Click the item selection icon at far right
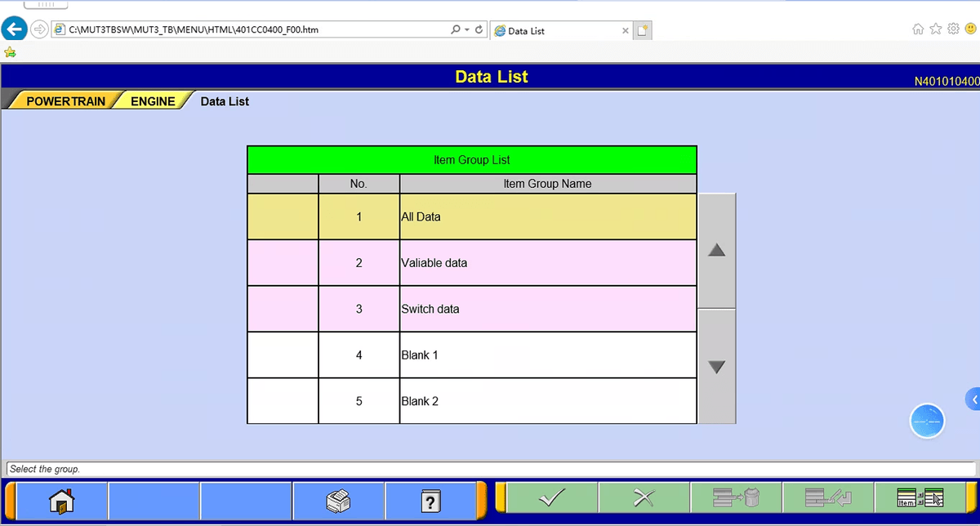Viewport: 980px width, 526px height. coord(920,497)
